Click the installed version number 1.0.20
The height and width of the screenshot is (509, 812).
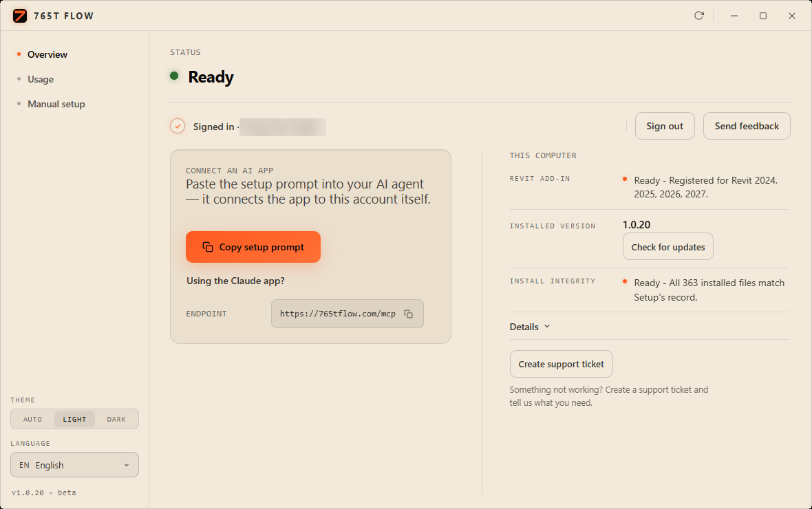[637, 225]
